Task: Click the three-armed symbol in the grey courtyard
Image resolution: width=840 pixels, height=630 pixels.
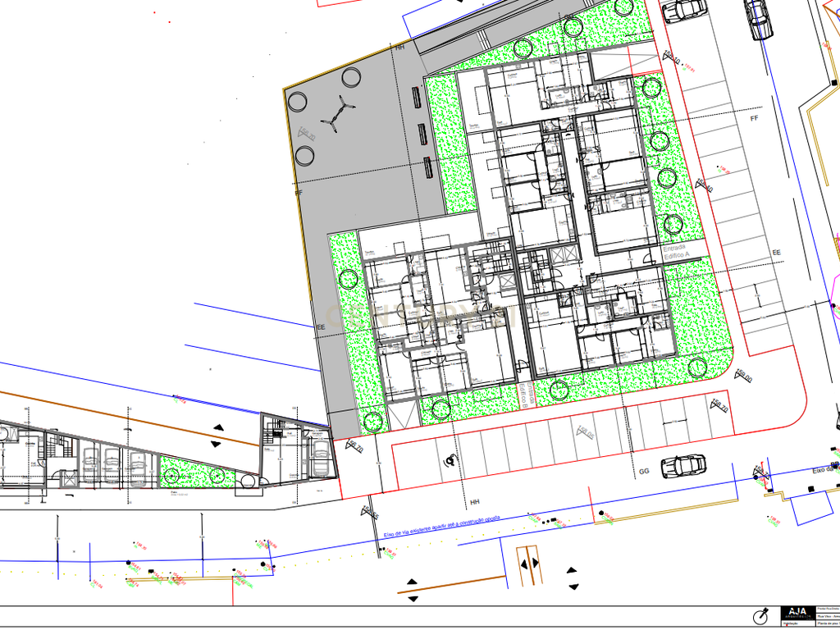Action: click(338, 115)
